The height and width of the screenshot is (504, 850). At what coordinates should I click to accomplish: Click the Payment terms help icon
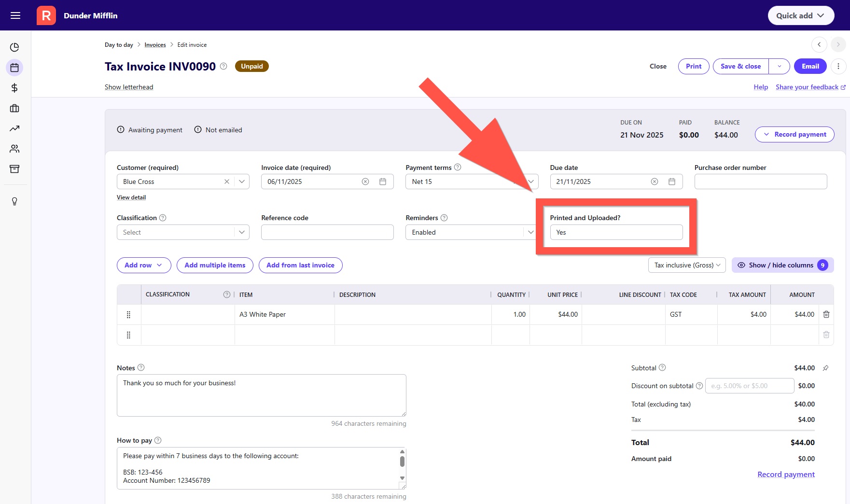click(x=458, y=167)
